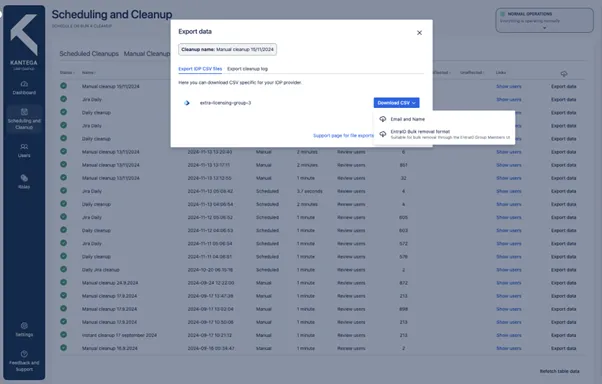The height and width of the screenshot is (384, 602).
Task: Click Refetch table data
Action: click(x=559, y=371)
